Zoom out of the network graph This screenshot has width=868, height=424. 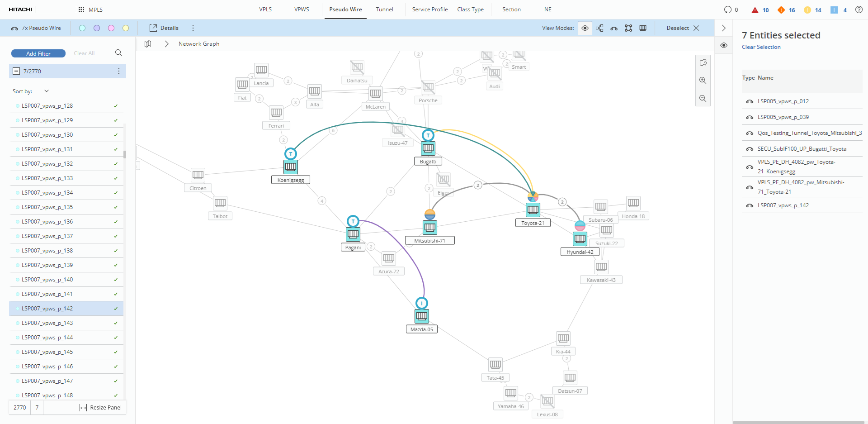[703, 99]
